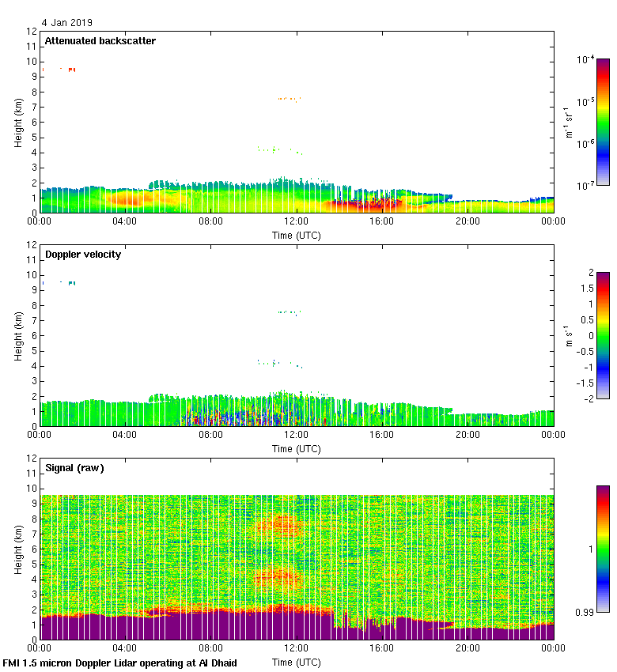Click the Signal (raw) panel title
Viewport: 617px width, 672px height.
[x=74, y=468]
